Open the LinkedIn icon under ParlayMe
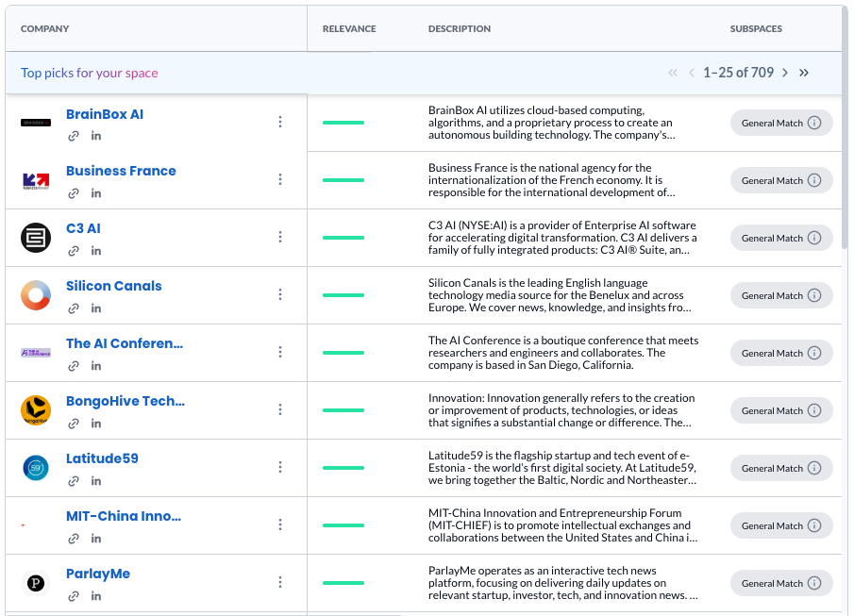Image resolution: width=854 pixels, height=616 pixels. 96,596
